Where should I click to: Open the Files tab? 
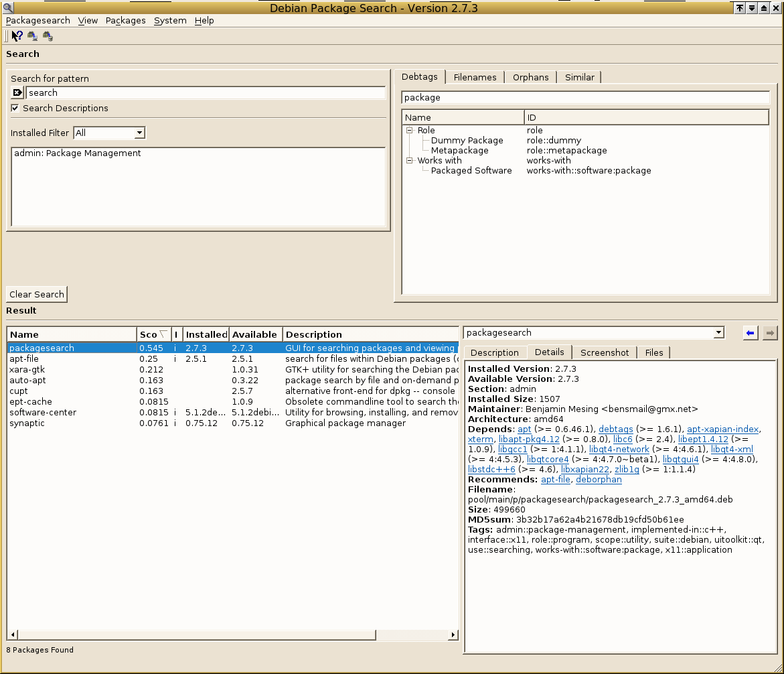[x=654, y=353]
